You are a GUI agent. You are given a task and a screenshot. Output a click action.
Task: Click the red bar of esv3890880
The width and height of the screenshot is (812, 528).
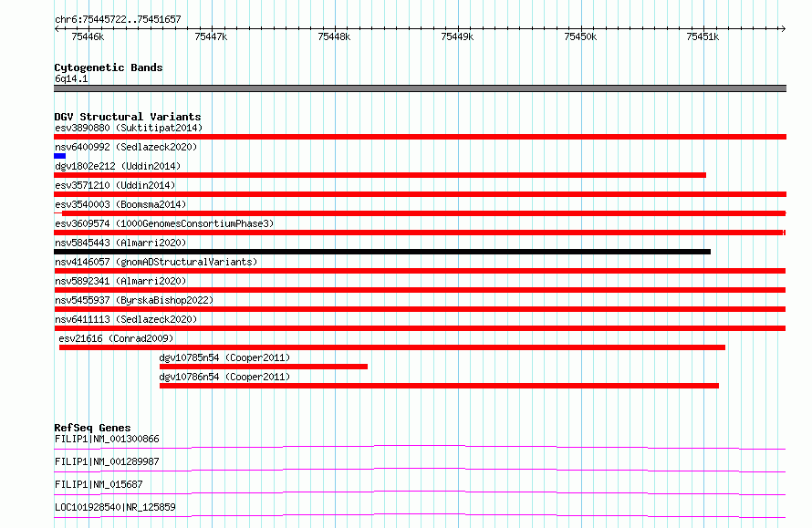click(420, 137)
